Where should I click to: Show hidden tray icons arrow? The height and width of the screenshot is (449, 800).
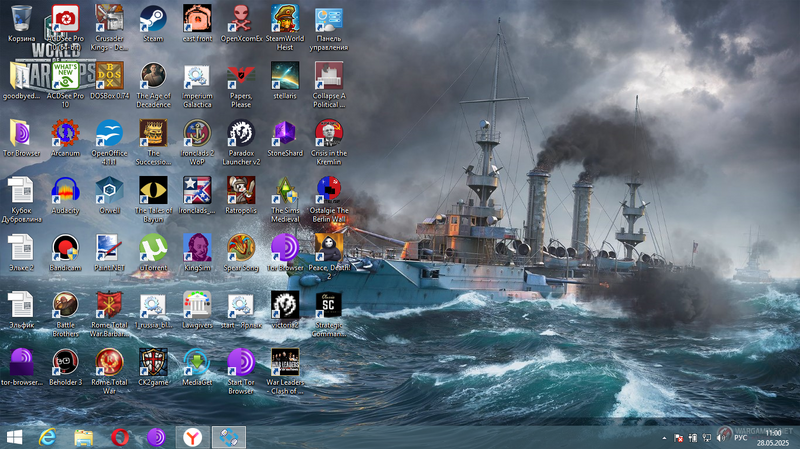664,438
